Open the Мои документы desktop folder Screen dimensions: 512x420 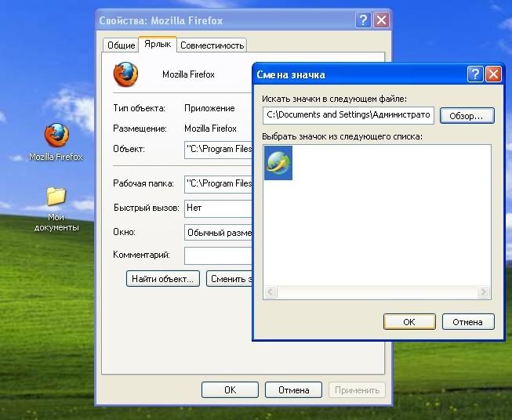56,197
